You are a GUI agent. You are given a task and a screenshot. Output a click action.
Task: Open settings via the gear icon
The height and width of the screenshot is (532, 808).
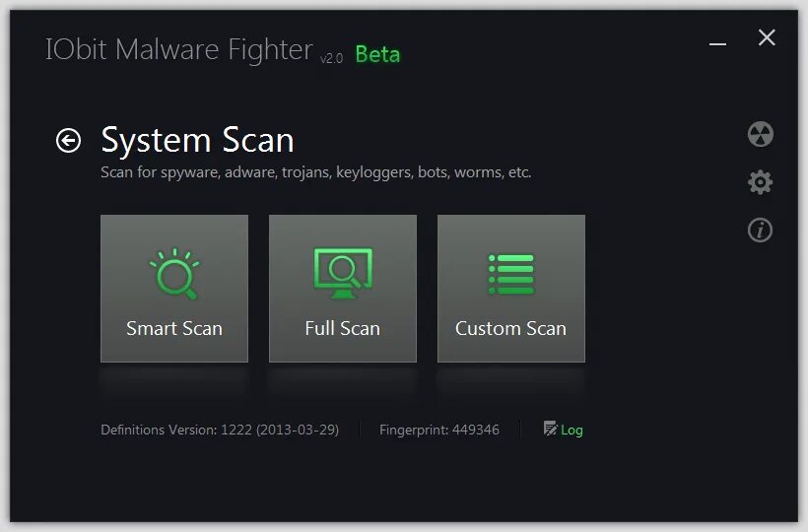(760, 182)
